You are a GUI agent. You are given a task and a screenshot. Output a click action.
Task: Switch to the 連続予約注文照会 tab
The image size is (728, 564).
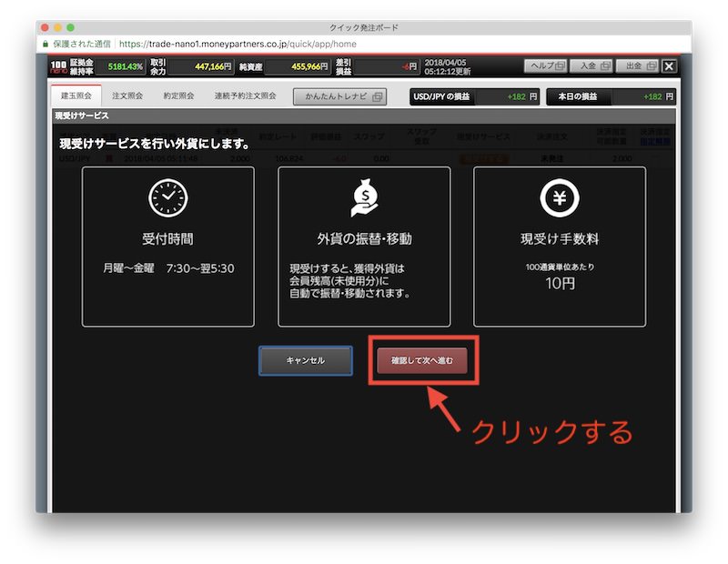tap(245, 96)
